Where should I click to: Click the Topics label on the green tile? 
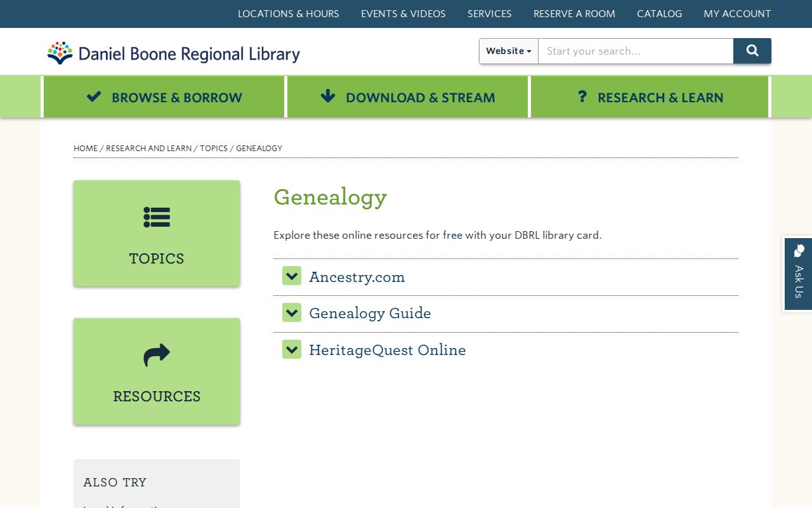click(x=157, y=258)
